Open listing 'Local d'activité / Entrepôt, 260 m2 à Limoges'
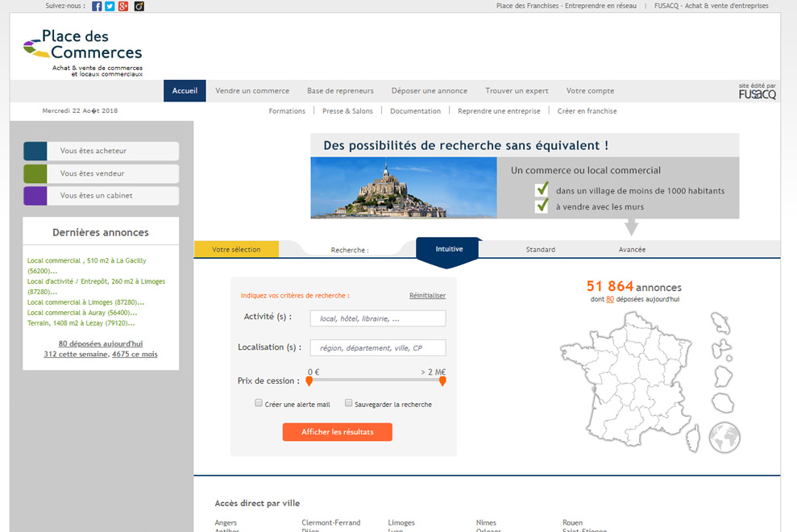This screenshot has width=797, height=532. click(96, 286)
